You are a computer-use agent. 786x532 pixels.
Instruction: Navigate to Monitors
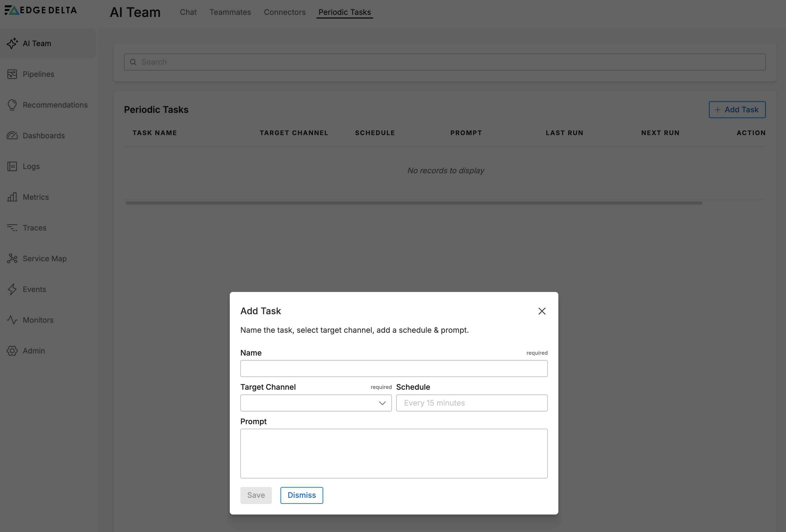pos(38,320)
